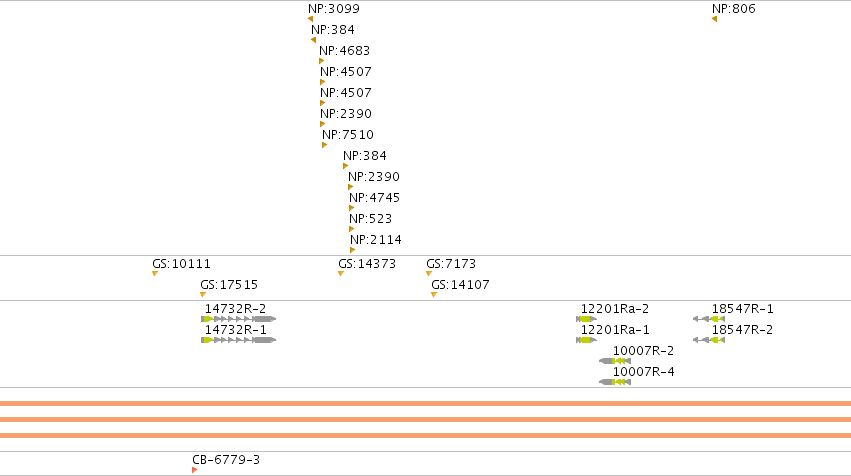Select the 10007R-2 gene model glyph
This screenshot has height=476, width=851.
tap(615, 361)
